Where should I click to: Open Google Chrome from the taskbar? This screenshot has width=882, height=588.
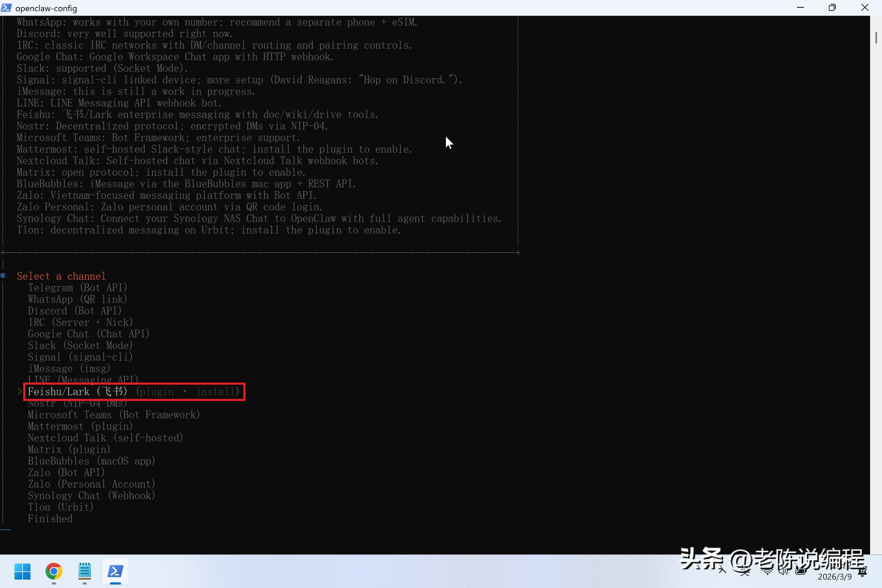53,571
